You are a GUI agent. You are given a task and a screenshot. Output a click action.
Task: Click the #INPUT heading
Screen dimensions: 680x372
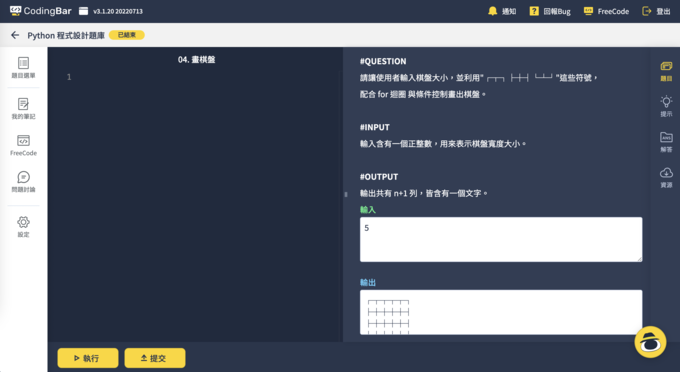click(x=375, y=127)
